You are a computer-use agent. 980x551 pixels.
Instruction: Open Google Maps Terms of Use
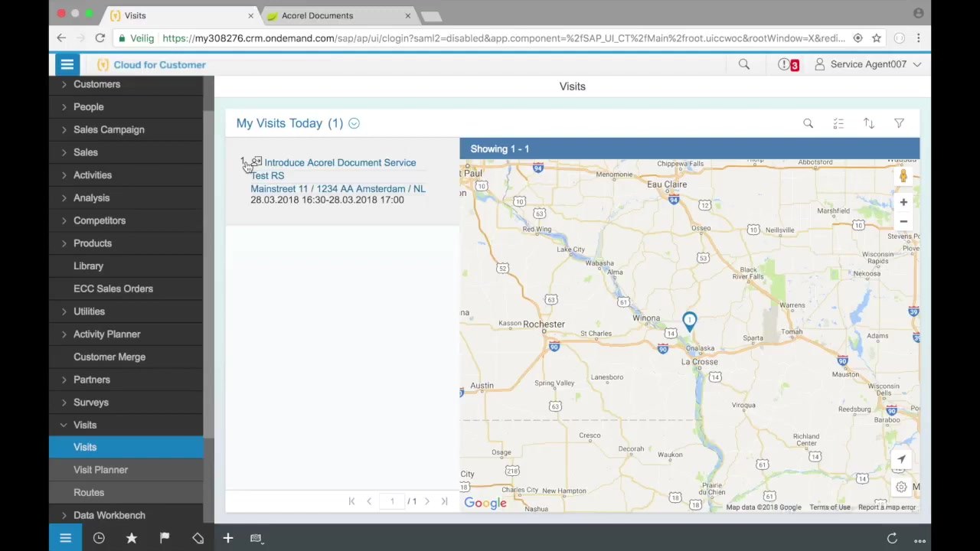(x=830, y=507)
